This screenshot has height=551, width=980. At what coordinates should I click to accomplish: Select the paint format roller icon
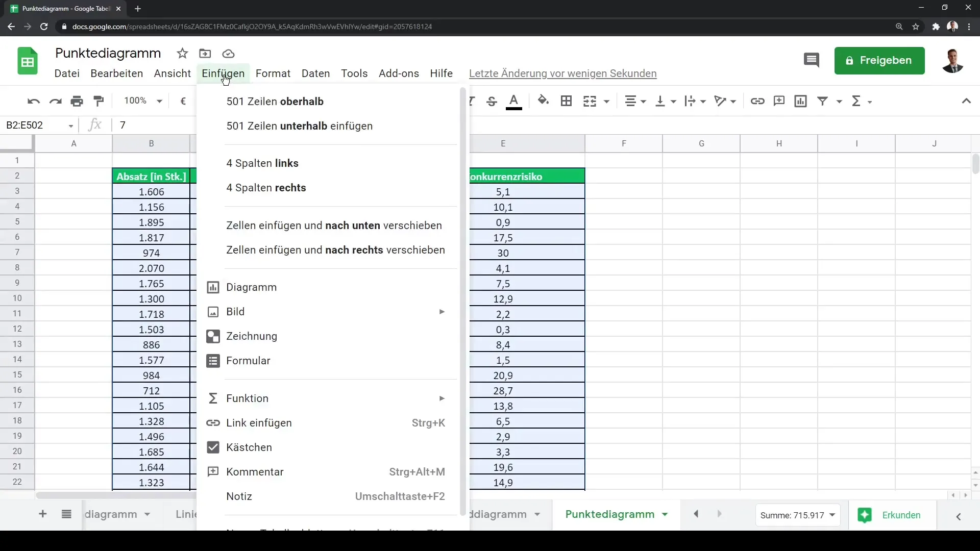[99, 101]
